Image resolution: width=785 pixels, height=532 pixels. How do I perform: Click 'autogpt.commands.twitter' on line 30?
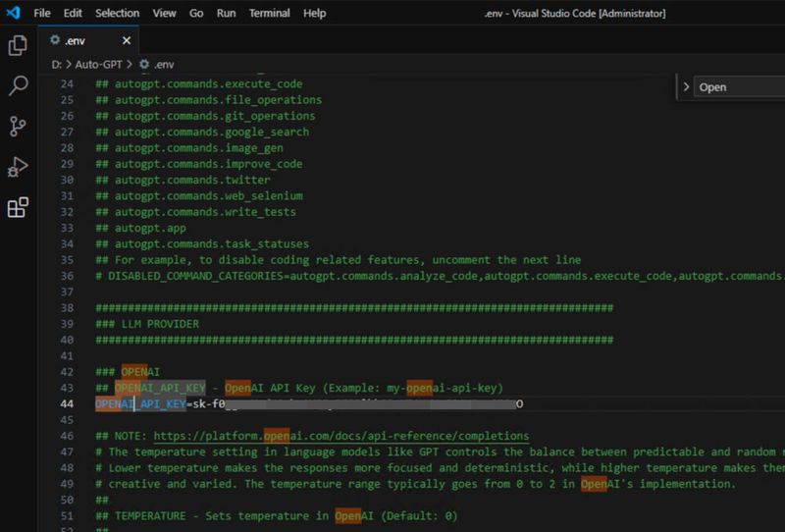192,180
